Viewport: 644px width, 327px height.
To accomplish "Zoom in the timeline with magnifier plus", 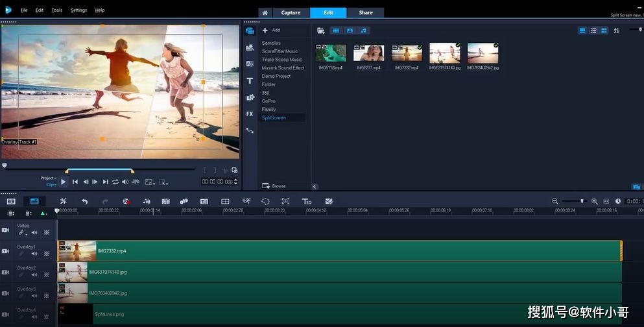I will pyautogui.click(x=594, y=201).
